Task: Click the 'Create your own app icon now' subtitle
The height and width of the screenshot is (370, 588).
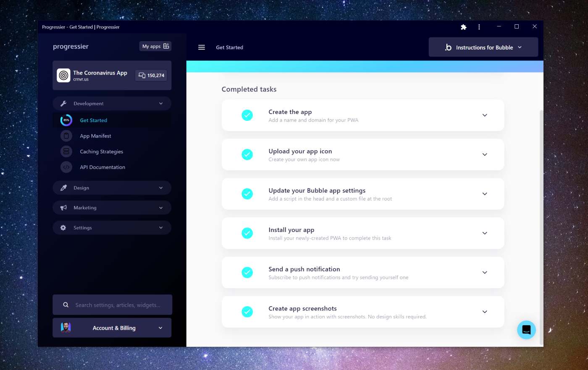Action: (304, 159)
